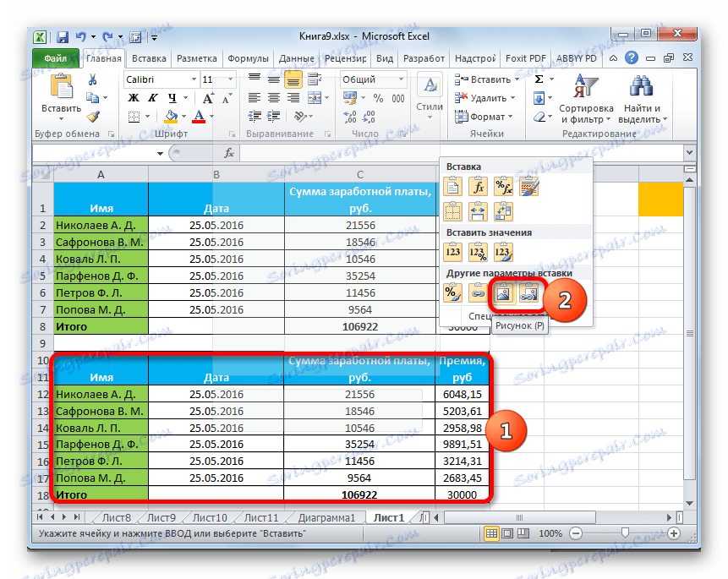728x579 pixels.
Task: Select paste Formulas (fx) option
Action: (477, 185)
